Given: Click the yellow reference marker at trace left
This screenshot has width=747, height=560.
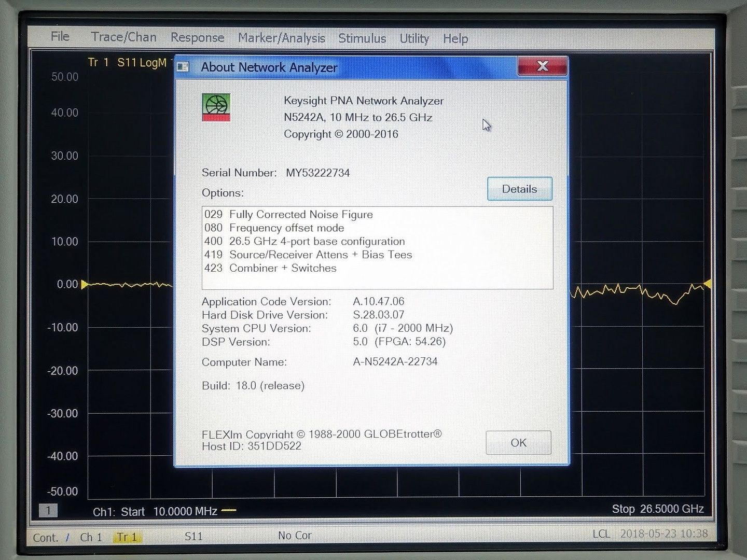Looking at the screenshot, I should point(85,284).
